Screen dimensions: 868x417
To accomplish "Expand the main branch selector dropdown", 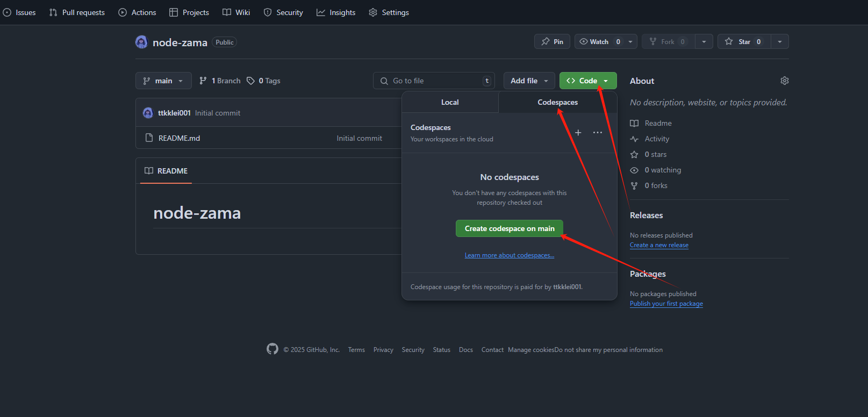I will tap(163, 81).
